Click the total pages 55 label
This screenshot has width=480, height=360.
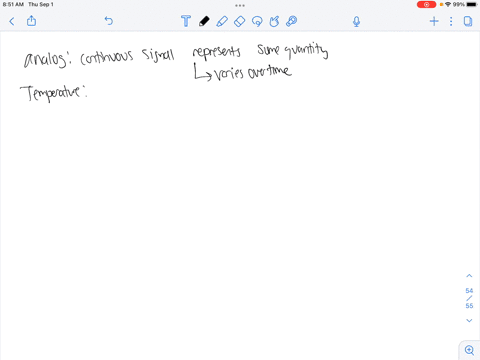click(x=469, y=306)
